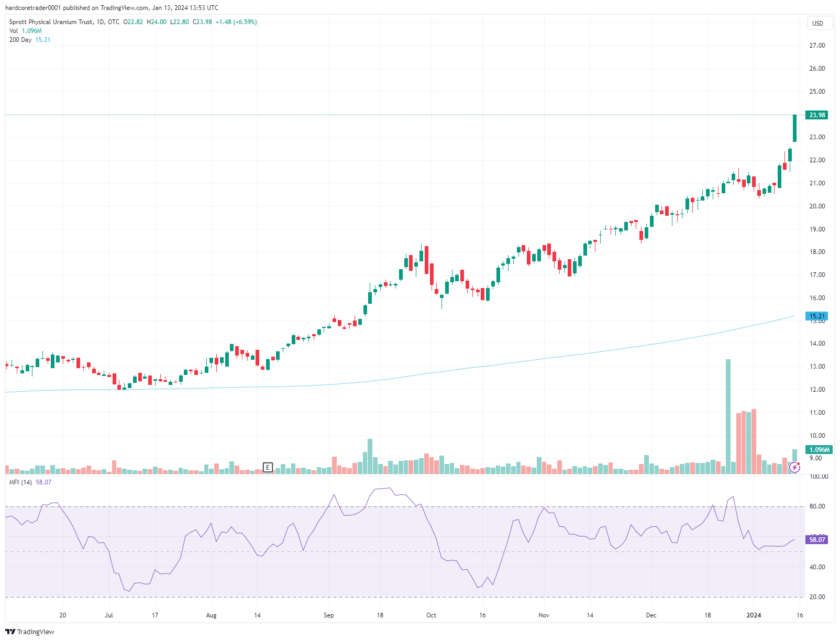Click the '2024' label on time axis
This screenshot has height=641, width=840.
pos(754,615)
